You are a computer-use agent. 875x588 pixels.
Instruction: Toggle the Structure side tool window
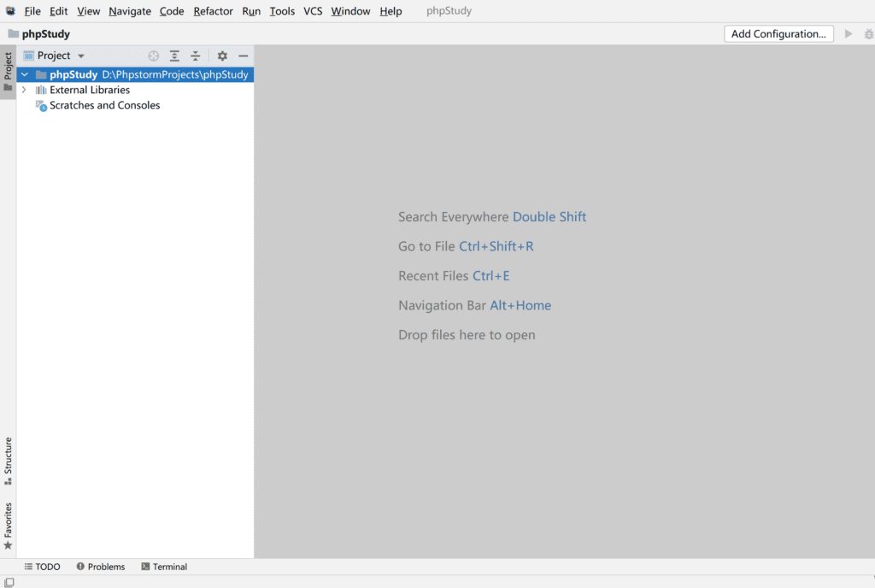[8, 461]
